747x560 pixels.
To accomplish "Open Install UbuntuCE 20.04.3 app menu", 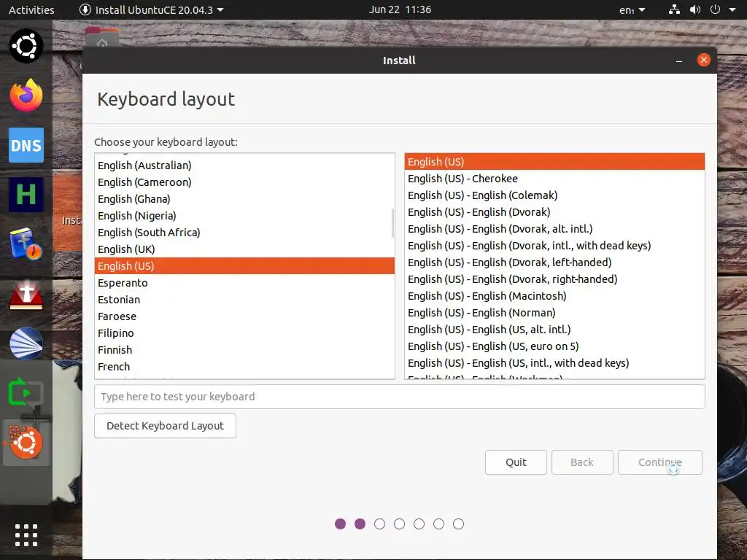I will point(152,9).
